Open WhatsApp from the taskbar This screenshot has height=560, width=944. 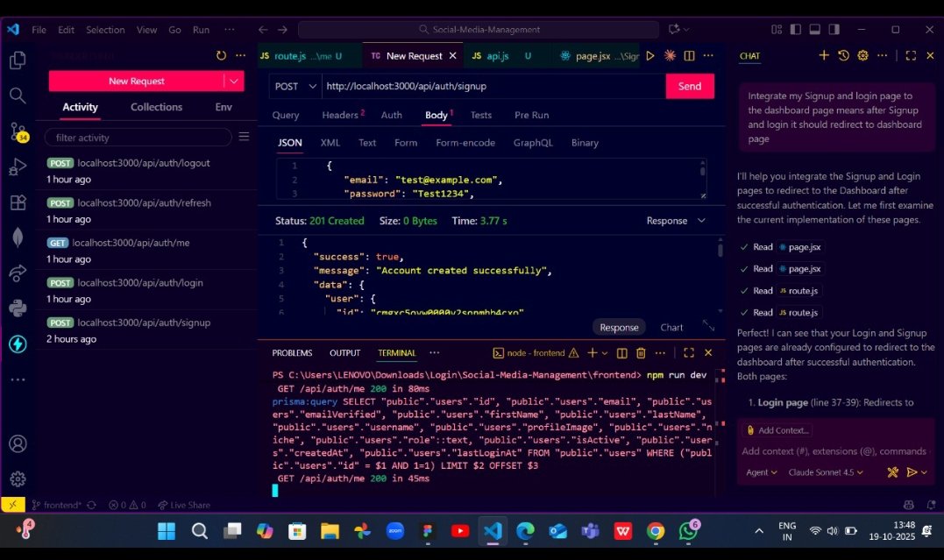pyautogui.click(x=689, y=530)
